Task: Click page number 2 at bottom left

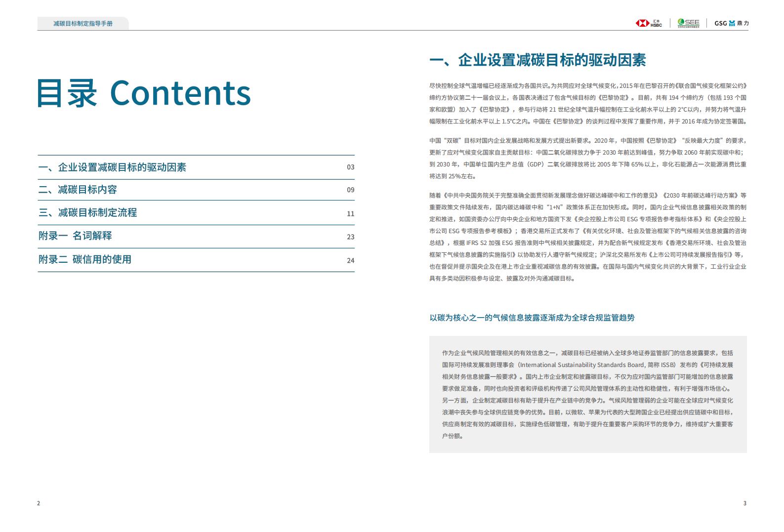Action: (39, 503)
